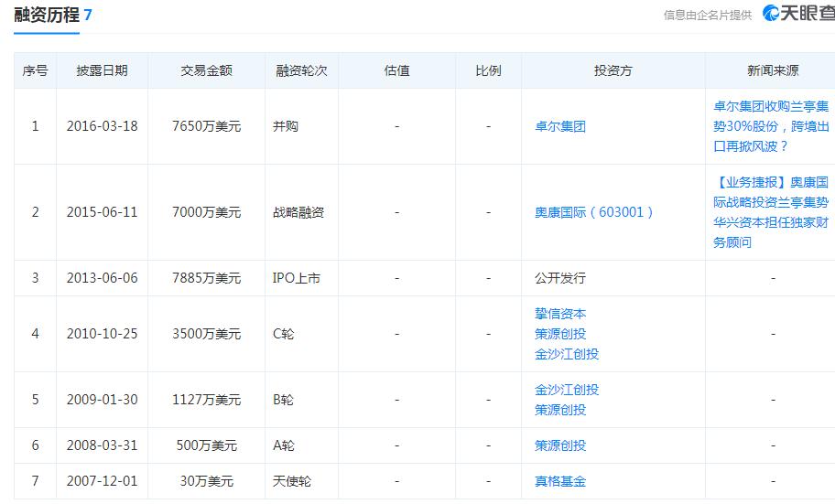Click the 估值 column header
The image size is (835, 504).
point(396,70)
